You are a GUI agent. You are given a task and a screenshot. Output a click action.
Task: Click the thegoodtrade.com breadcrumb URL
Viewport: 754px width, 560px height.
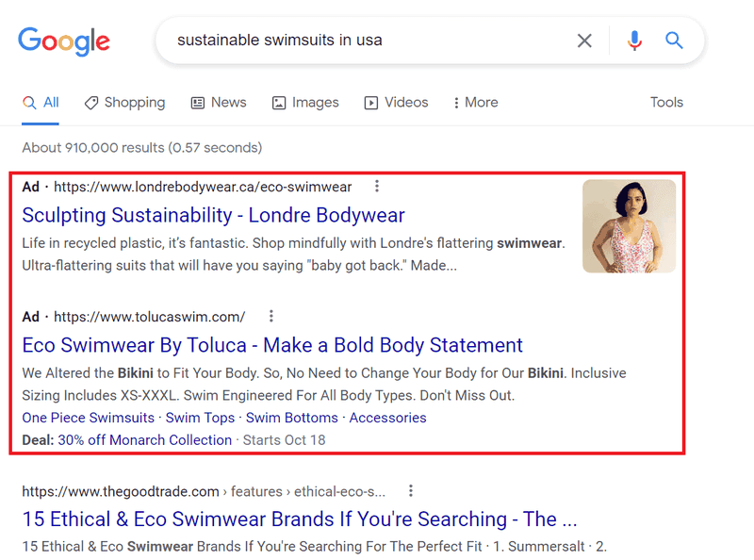coord(204,491)
